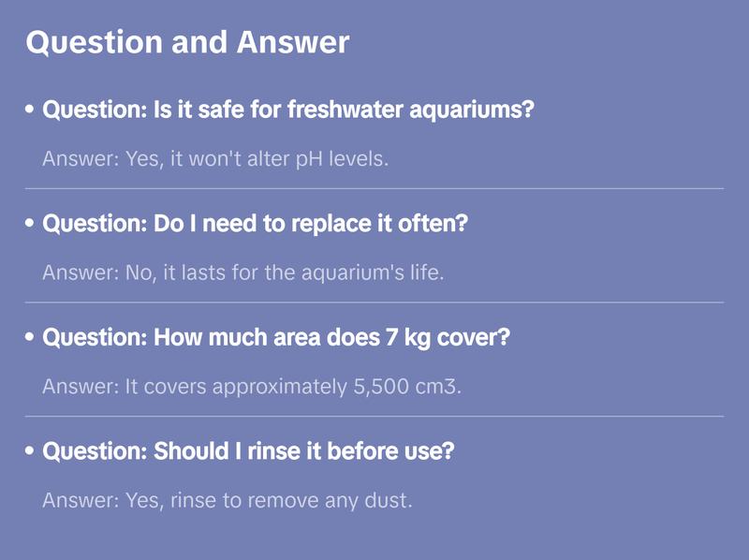Click the divider below the aquarium's life answer
Screen dimensions: 749x560
tap(374, 302)
